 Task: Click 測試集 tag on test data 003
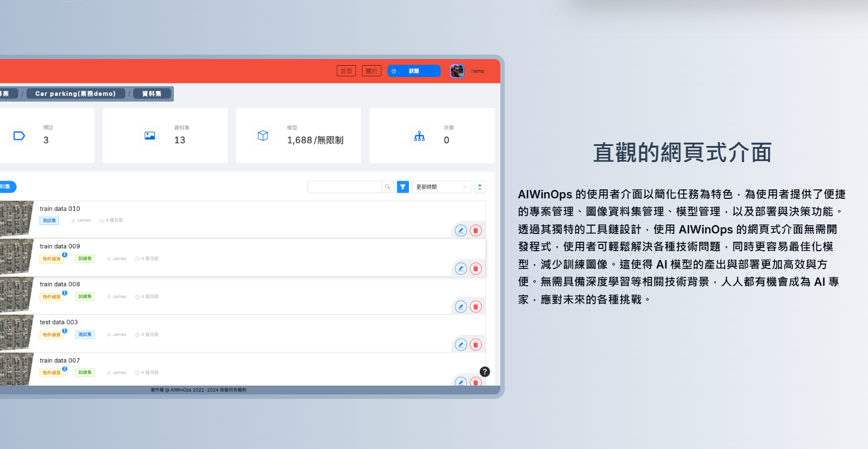(85, 334)
